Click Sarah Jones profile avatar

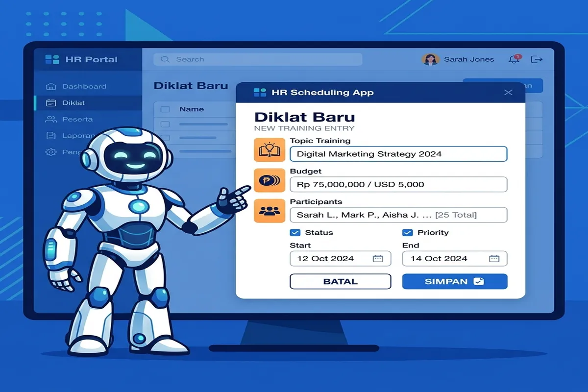430,59
